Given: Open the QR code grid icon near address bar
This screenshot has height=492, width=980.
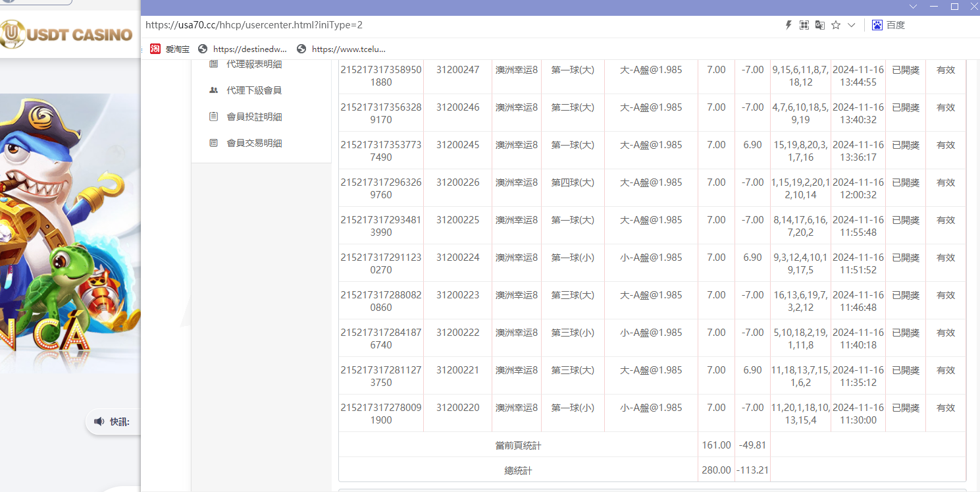Looking at the screenshot, I should (804, 24).
